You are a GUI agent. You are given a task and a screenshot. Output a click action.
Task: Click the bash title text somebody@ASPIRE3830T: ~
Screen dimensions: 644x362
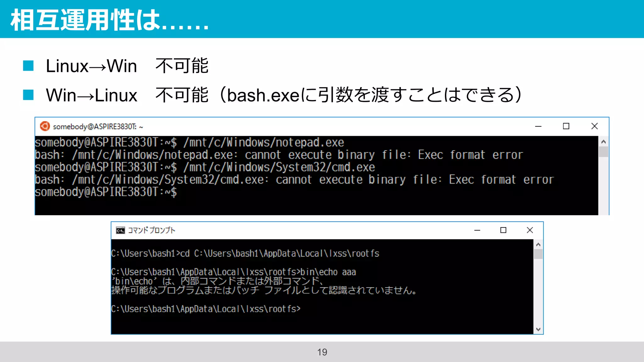click(98, 127)
